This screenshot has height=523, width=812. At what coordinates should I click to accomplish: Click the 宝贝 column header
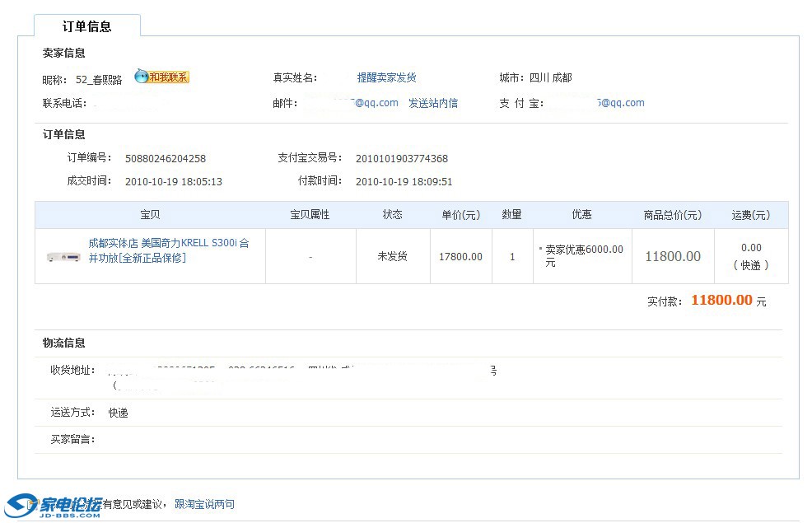pos(150,214)
